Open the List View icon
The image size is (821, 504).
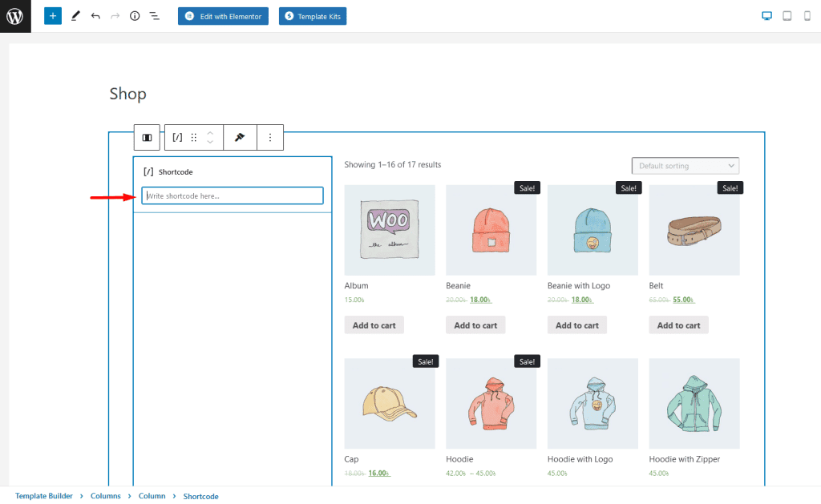pos(155,16)
